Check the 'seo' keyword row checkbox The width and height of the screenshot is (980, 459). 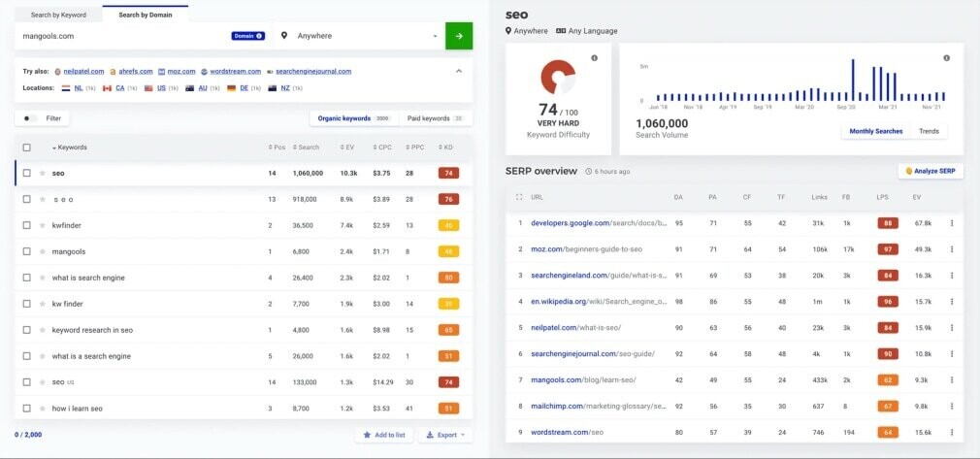click(x=27, y=174)
